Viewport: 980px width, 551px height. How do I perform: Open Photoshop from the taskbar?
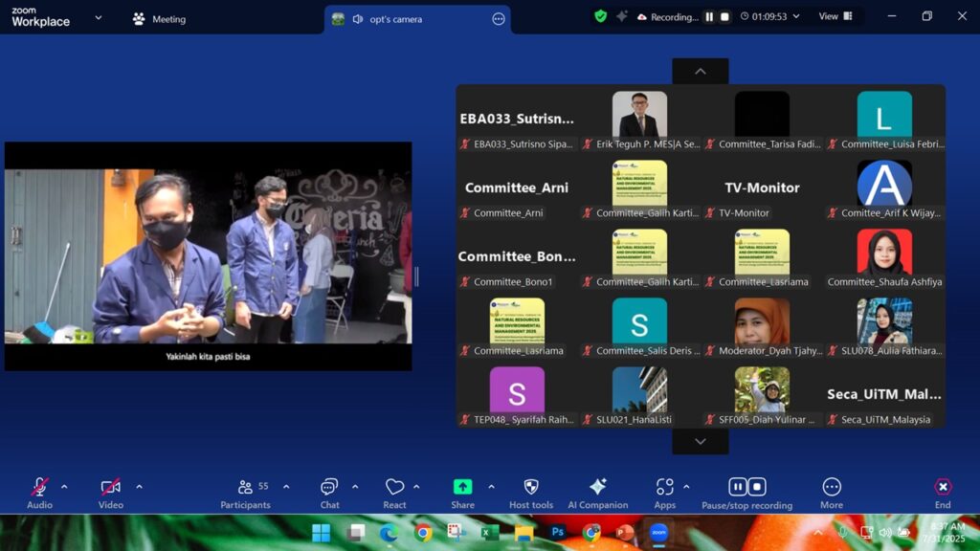coord(557,533)
